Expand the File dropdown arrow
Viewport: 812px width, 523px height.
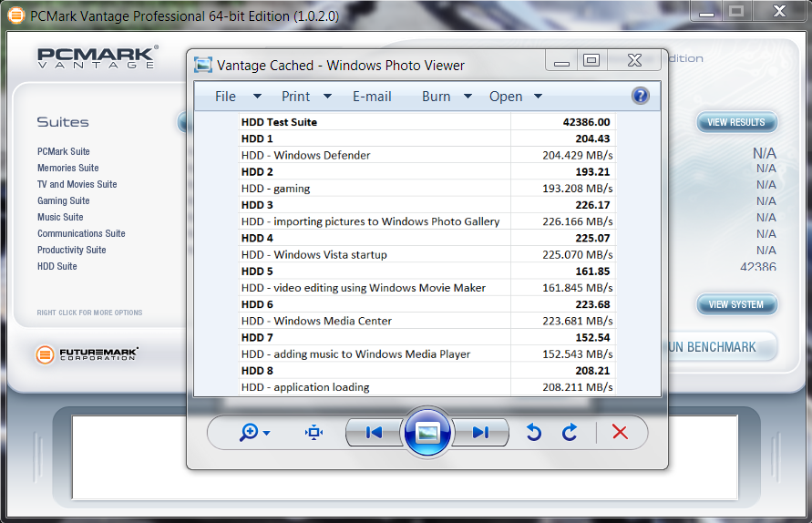[x=257, y=97]
